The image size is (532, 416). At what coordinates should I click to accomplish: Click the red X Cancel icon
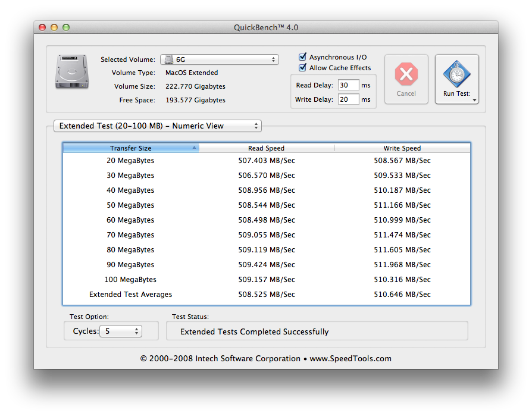(x=406, y=74)
